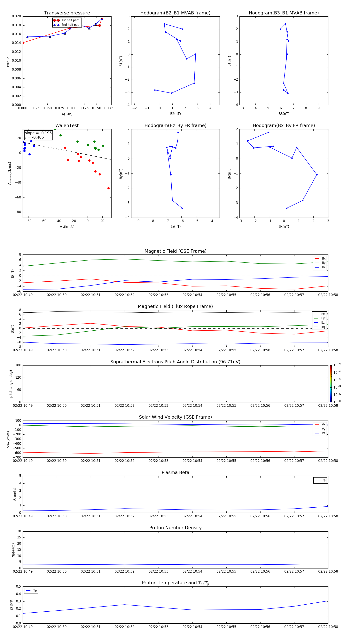The width and height of the screenshot is (351, 644).
Task: Click the "|B|" entry in Flux Rope legend
Action: (320, 327)
